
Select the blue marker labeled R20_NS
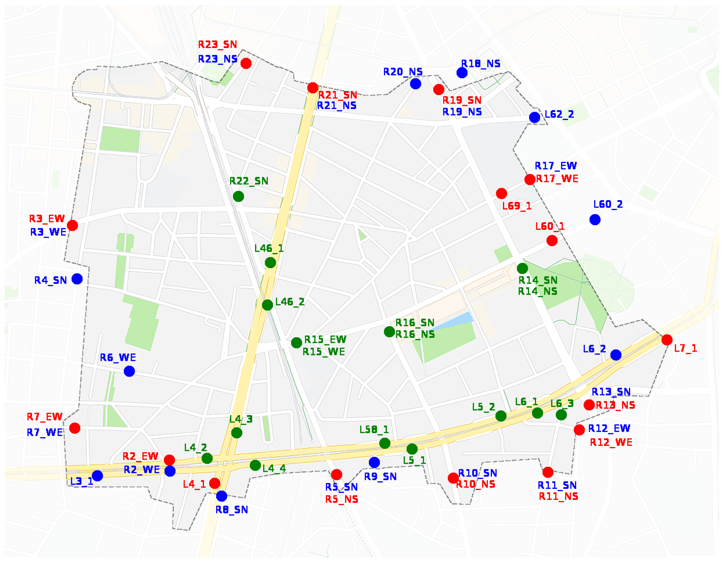point(415,84)
